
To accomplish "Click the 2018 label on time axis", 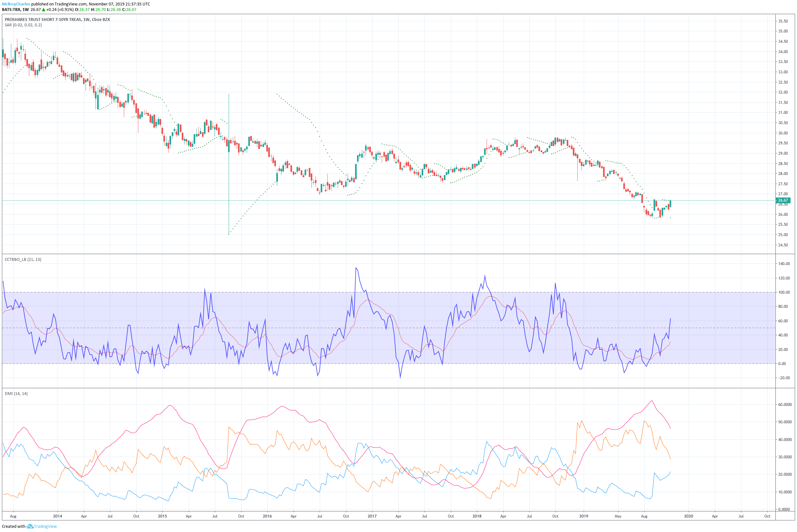I will point(477,516).
